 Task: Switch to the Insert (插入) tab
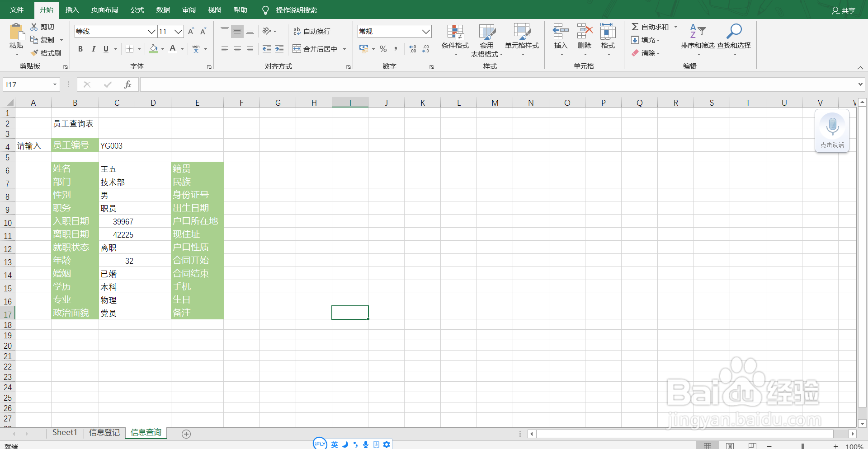pyautogui.click(x=72, y=9)
